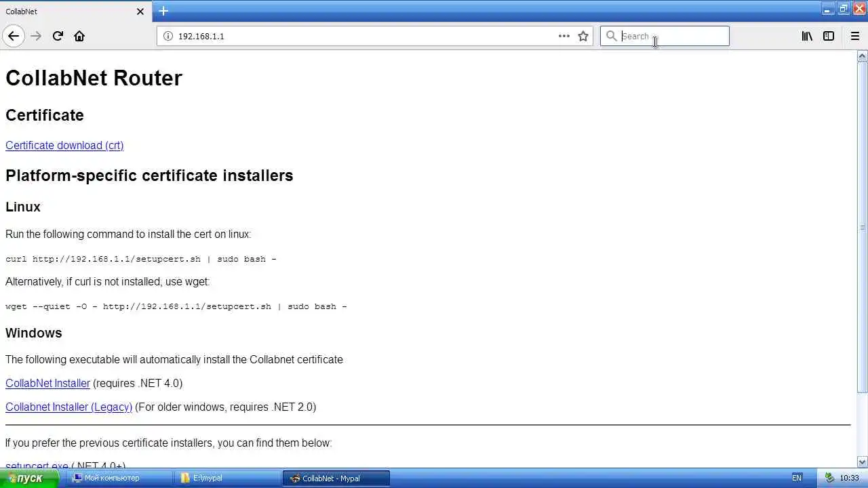The width and height of the screenshot is (868, 488).
Task: Close the CollabNet tab
Action: (x=140, y=12)
